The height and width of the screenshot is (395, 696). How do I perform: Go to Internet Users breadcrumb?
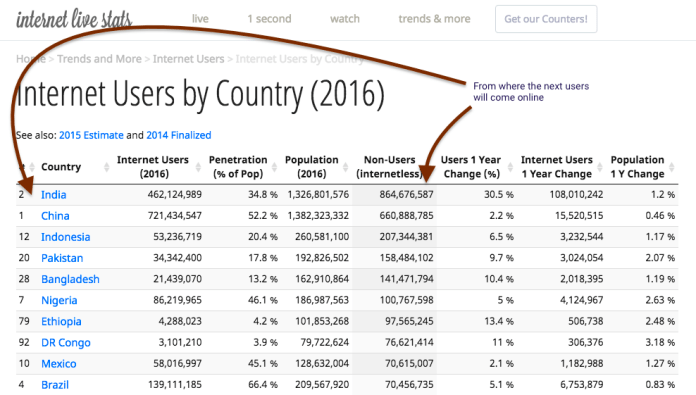pyautogui.click(x=188, y=59)
